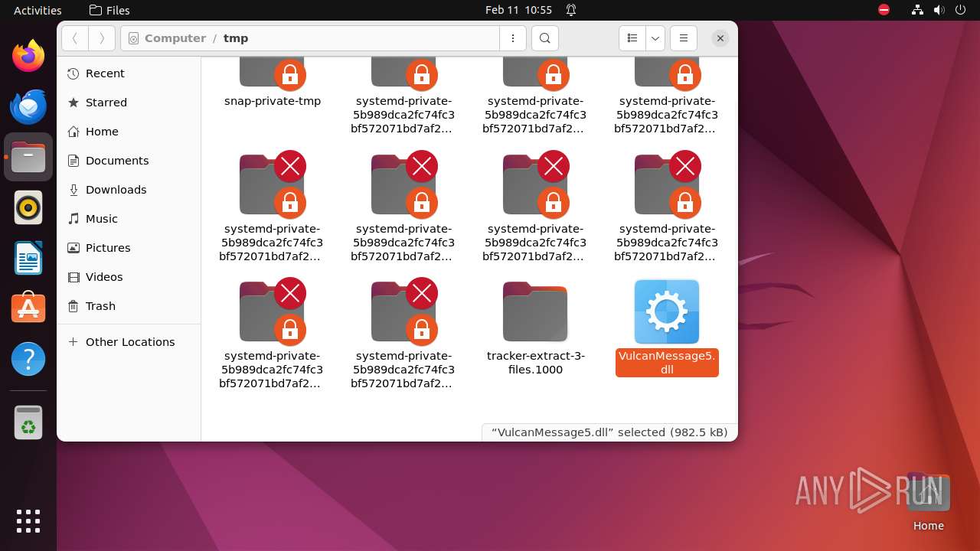Open Help from the dock
Viewport: 980px width, 551px height.
pos(28,359)
